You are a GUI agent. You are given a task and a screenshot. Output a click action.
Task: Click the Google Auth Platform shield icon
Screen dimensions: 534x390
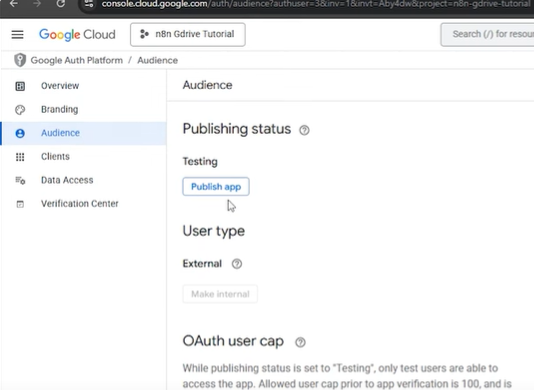pyautogui.click(x=20, y=60)
